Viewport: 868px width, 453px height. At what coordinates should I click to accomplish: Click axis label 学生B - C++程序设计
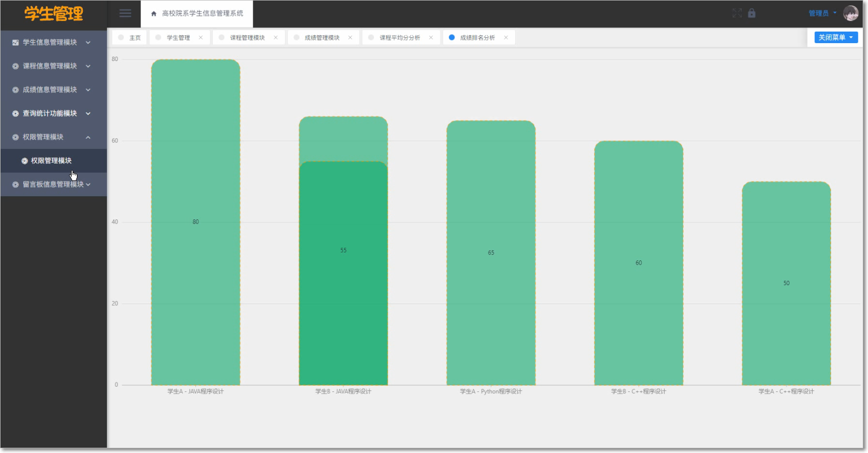pyautogui.click(x=639, y=391)
